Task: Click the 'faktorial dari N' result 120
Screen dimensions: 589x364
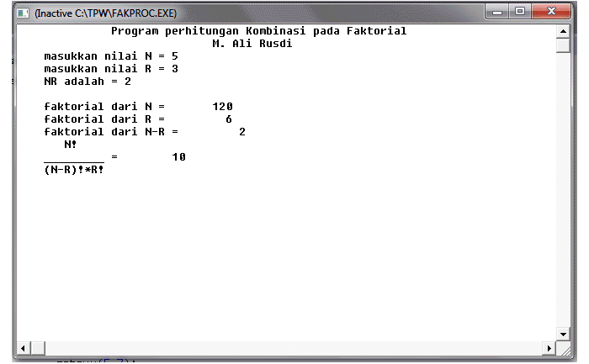Action: pyautogui.click(x=223, y=107)
